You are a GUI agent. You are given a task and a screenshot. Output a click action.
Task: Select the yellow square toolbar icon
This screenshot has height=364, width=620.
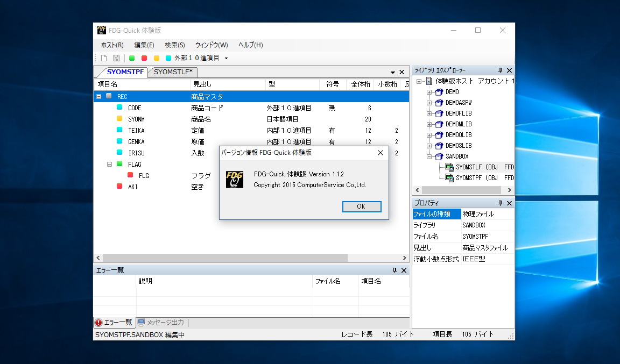point(157,58)
